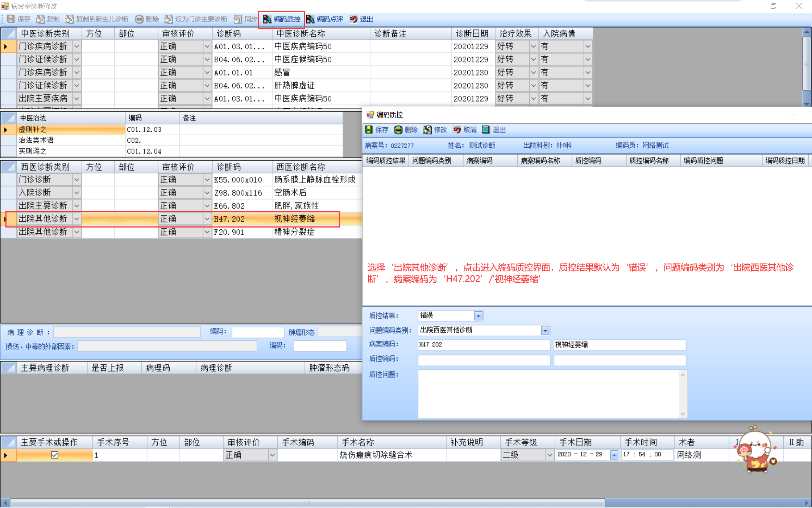Click 退出 icon in 编码质控 dialog

pyautogui.click(x=486, y=130)
